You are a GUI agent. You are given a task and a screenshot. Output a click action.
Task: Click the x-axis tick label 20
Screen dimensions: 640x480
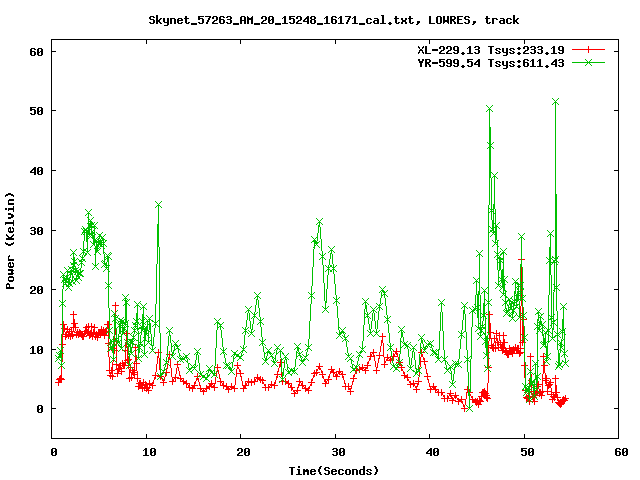tap(243, 452)
